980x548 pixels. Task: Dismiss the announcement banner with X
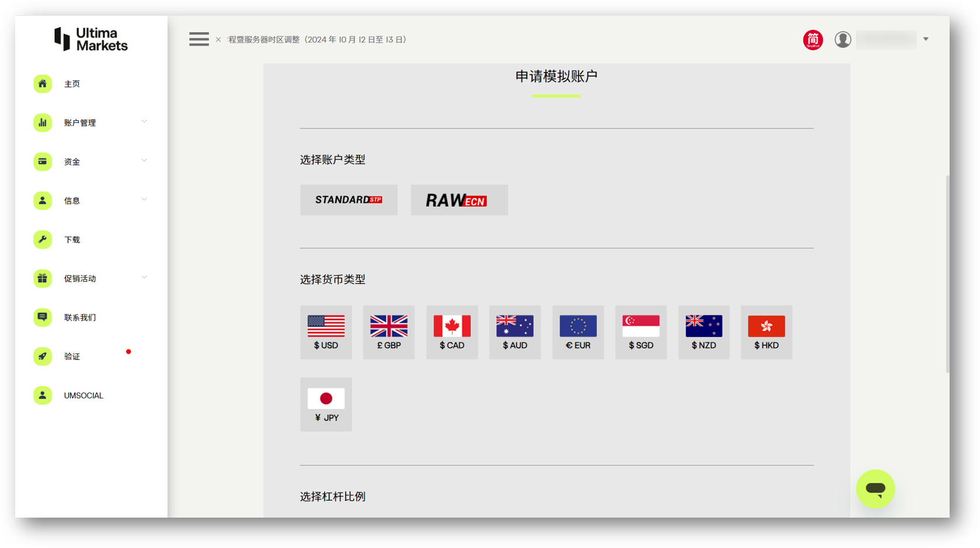(218, 40)
